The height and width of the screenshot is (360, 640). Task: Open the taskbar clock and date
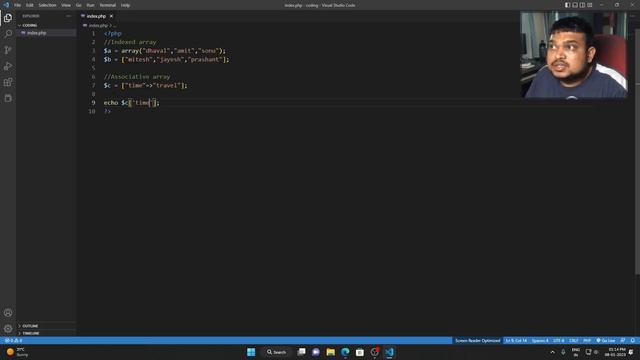pyautogui.click(x=615, y=352)
